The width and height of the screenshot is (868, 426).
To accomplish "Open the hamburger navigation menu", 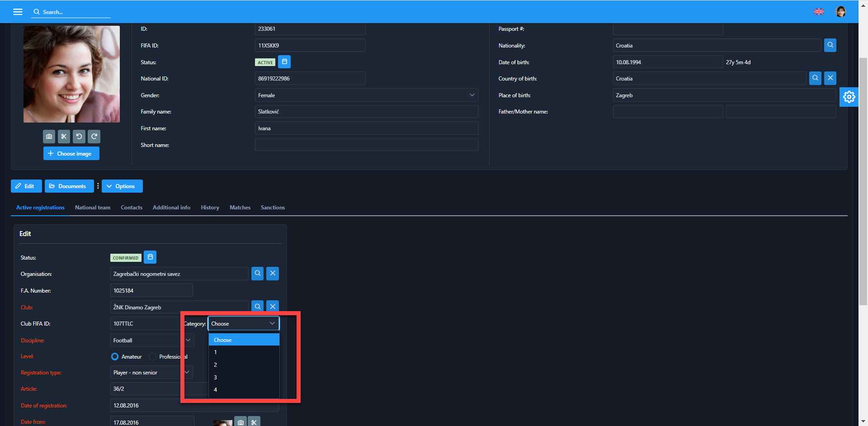I will point(18,12).
